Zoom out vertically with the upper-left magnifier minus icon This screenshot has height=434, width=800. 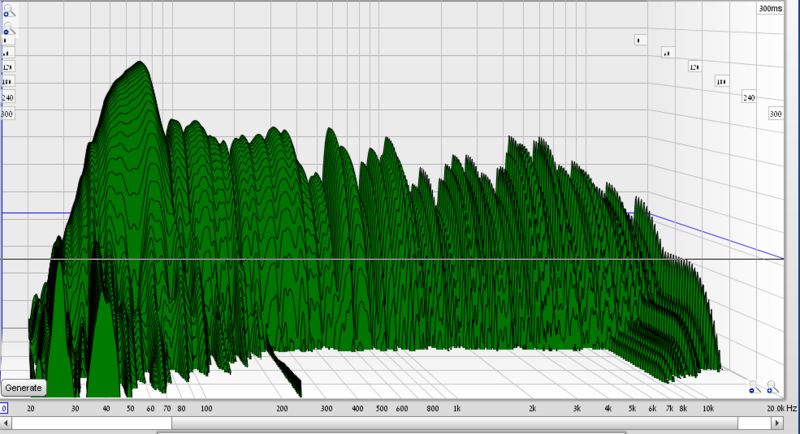[x=9, y=29]
